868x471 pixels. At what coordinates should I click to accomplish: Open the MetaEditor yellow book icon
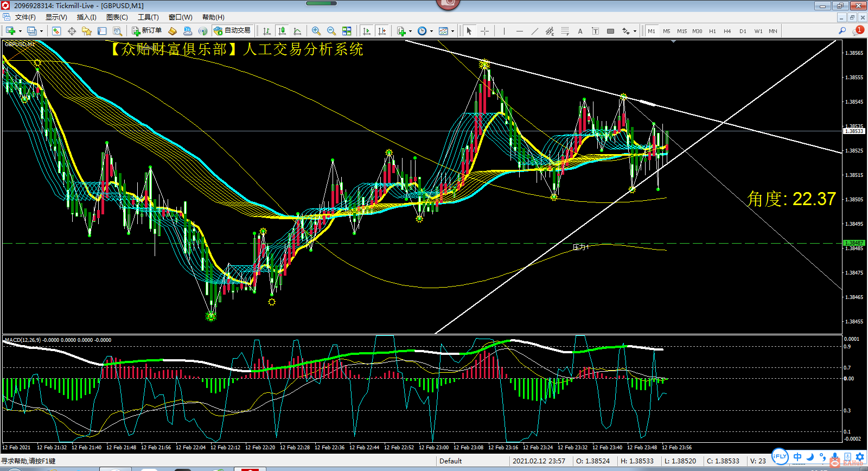pyautogui.click(x=173, y=31)
